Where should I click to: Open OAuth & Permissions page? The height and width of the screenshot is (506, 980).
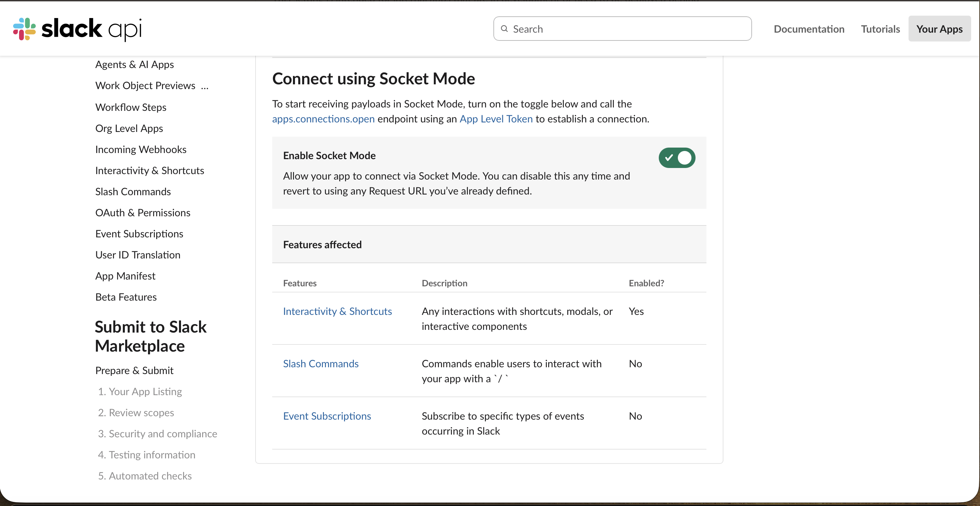tap(143, 213)
